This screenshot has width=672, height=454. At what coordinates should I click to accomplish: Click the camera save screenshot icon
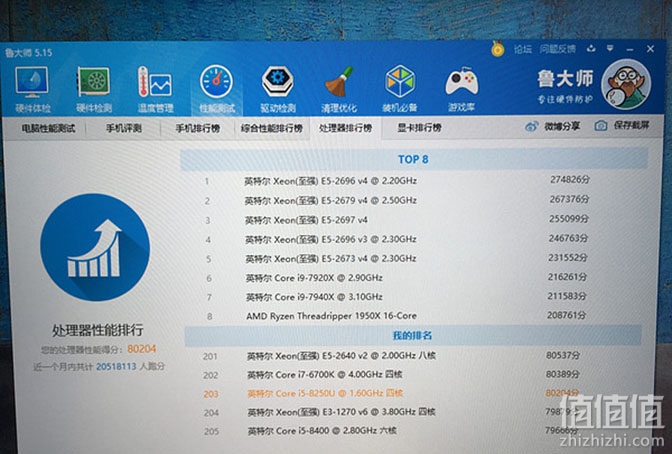(601, 126)
